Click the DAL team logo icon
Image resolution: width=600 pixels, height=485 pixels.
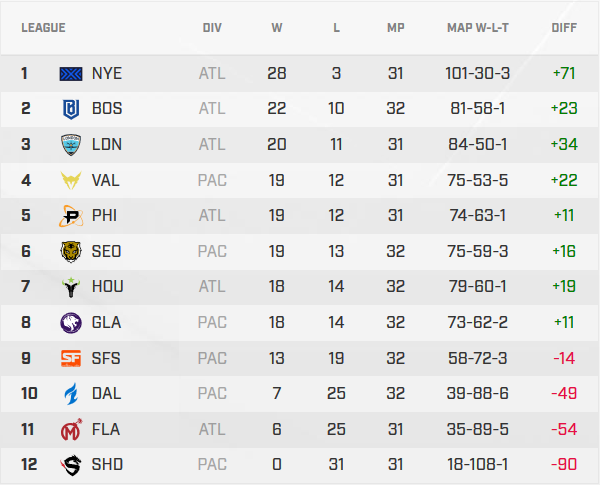click(72, 393)
